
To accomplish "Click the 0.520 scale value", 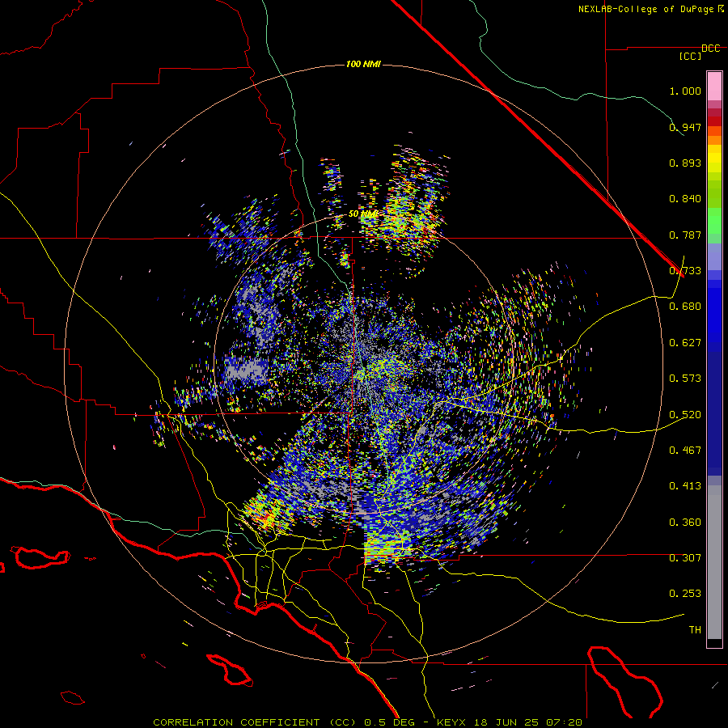I will (x=685, y=415).
